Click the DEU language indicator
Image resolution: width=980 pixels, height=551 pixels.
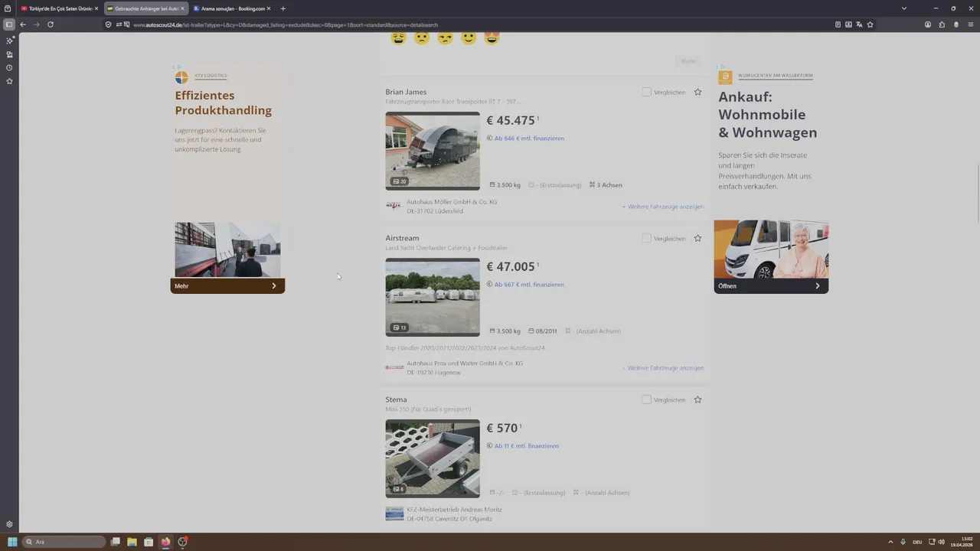917,542
